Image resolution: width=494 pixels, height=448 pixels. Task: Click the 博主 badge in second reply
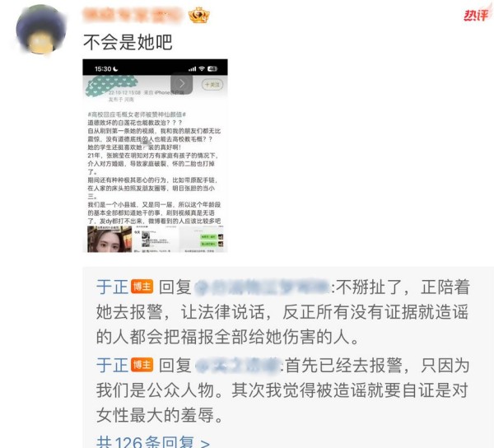click(x=142, y=365)
